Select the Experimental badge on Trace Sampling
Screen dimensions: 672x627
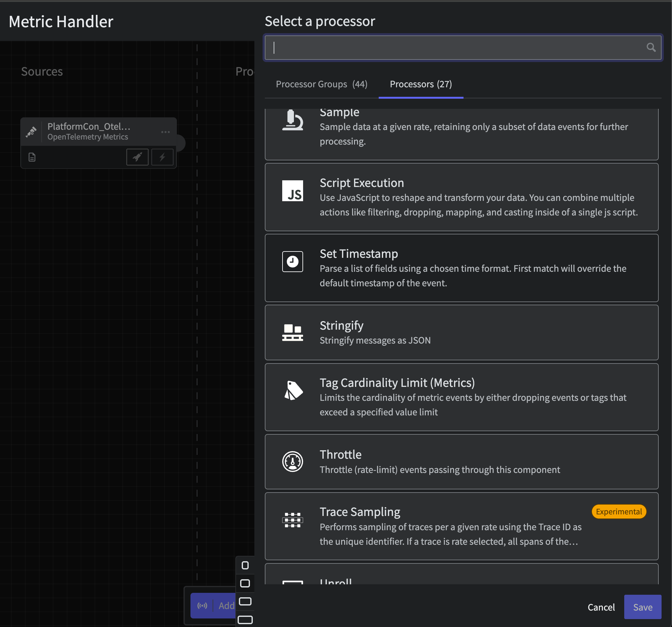pyautogui.click(x=619, y=512)
